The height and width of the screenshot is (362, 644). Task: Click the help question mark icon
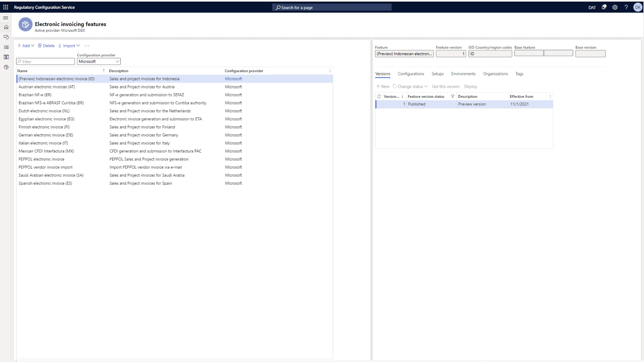pos(626,7)
